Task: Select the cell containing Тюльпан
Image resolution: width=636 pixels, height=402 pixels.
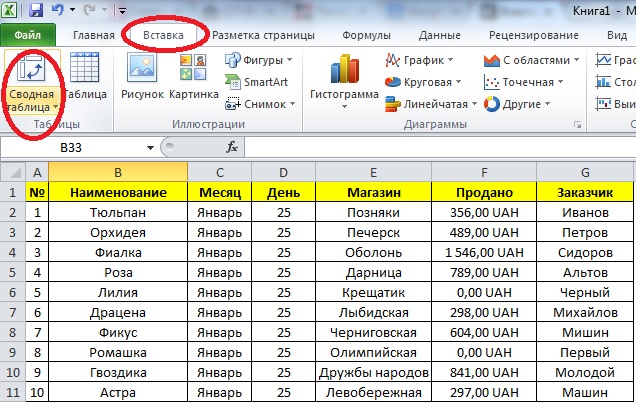Action: pyautogui.click(x=118, y=213)
